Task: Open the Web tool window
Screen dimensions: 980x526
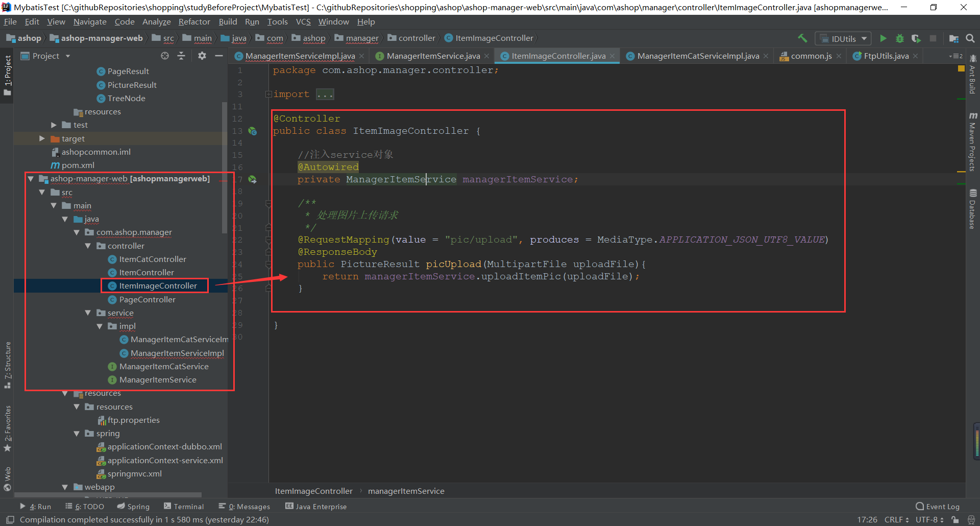Action: tap(7, 479)
